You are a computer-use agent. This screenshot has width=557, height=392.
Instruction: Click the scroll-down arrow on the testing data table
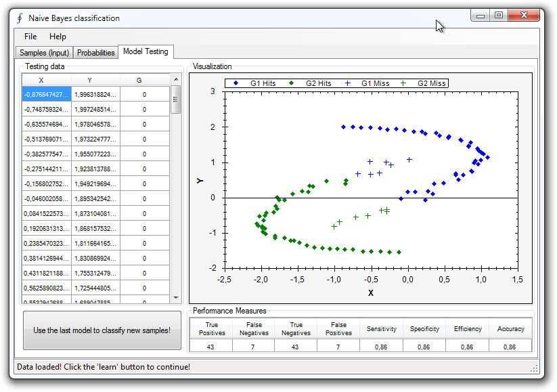coord(177,298)
